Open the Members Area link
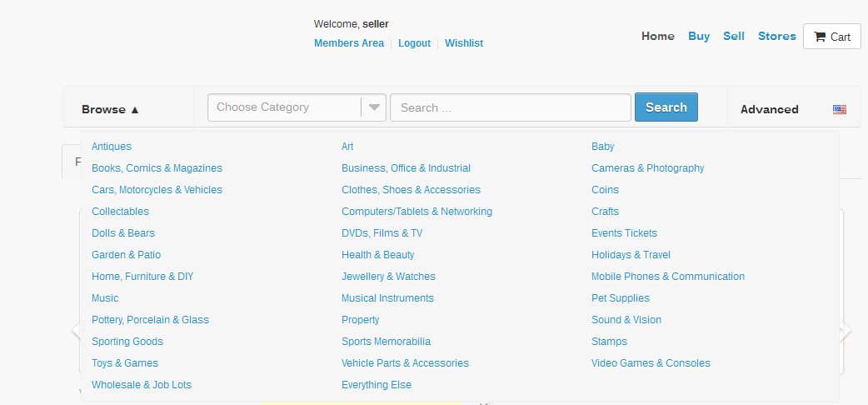The height and width of the screenshot is (405, 868). coord(349,43)
